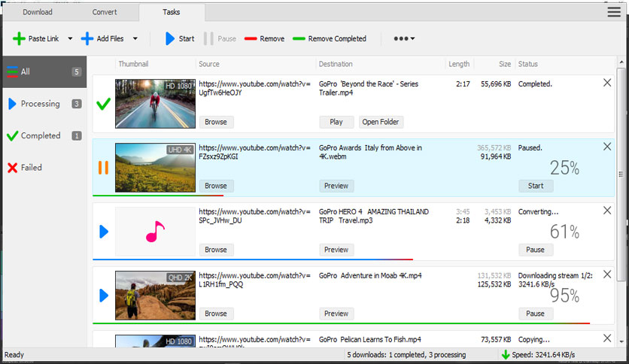Show only Completed tasks
629x364 pixels.
tap(40, 136)
